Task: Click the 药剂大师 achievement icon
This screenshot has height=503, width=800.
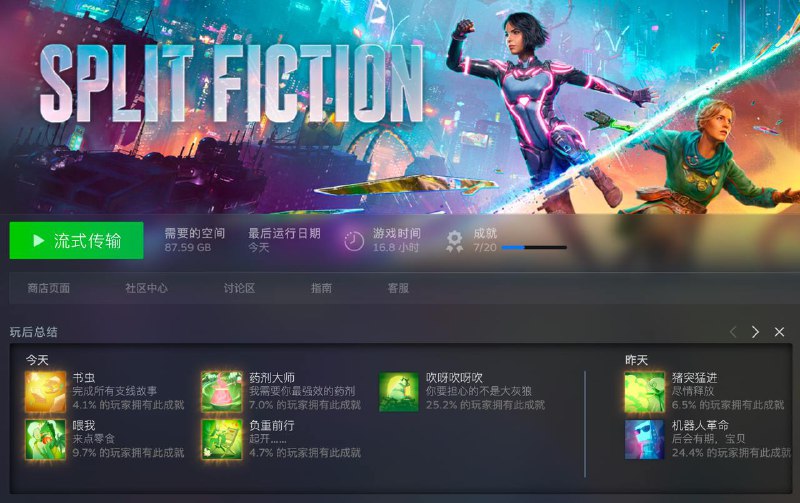Action: click(x=222, y=392)
